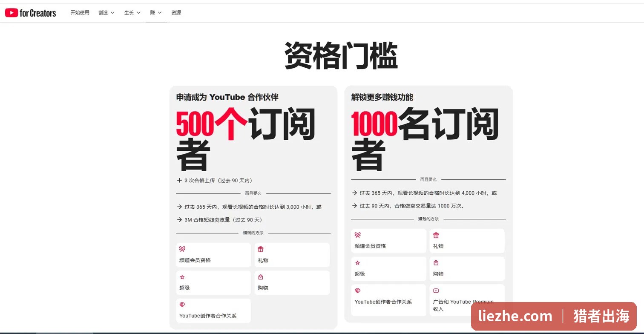Select 购物 tile in 500-subscriber card
644x334 pixels.
tap(292, 282)
